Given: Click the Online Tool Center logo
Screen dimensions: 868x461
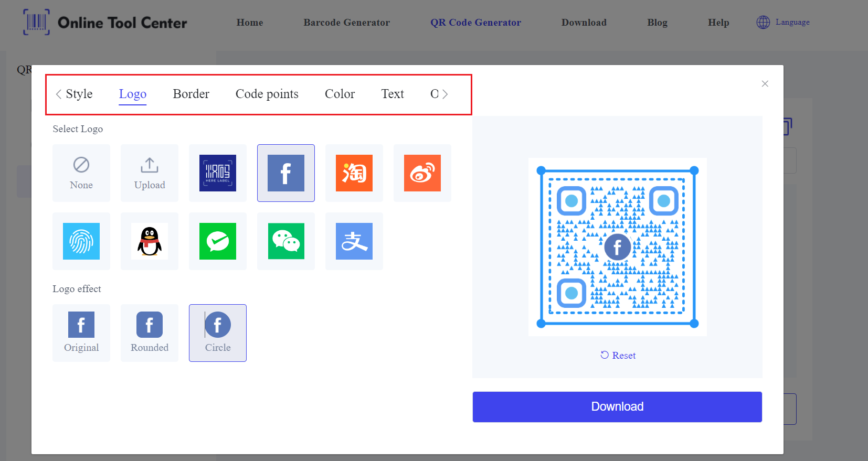Looking at the screenshot, I should (105, 22).
